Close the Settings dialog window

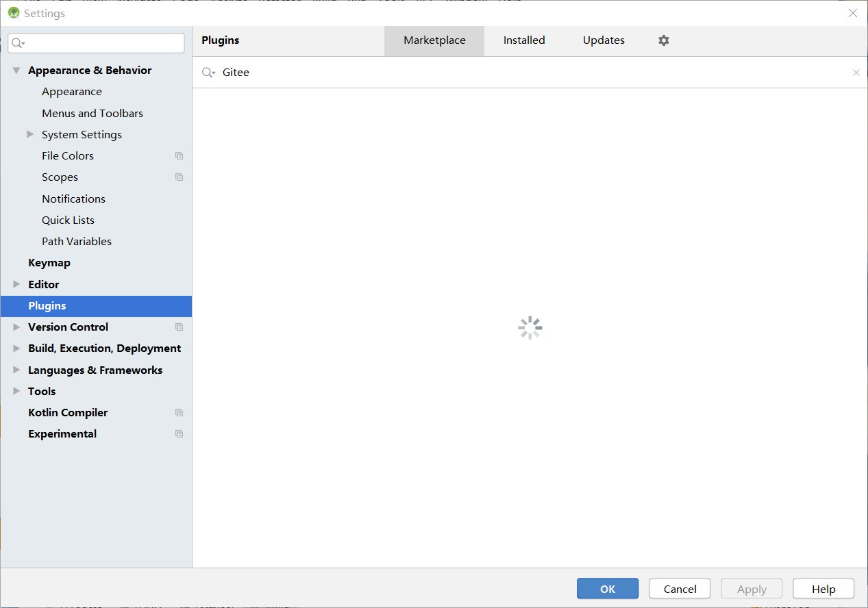[853, 13]
